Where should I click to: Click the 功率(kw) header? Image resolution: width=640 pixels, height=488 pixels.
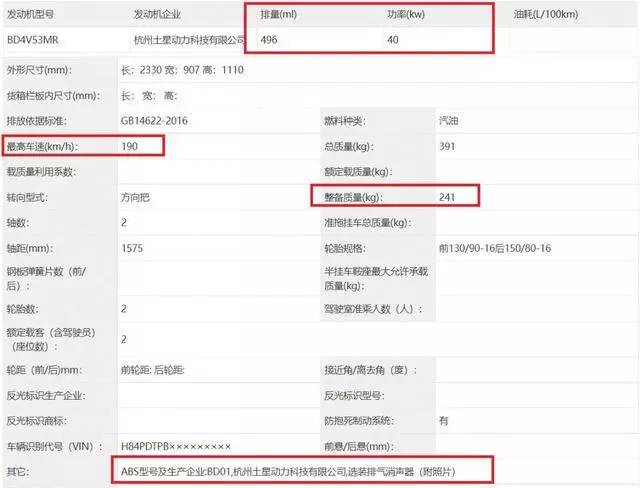[x=406, y=14]
